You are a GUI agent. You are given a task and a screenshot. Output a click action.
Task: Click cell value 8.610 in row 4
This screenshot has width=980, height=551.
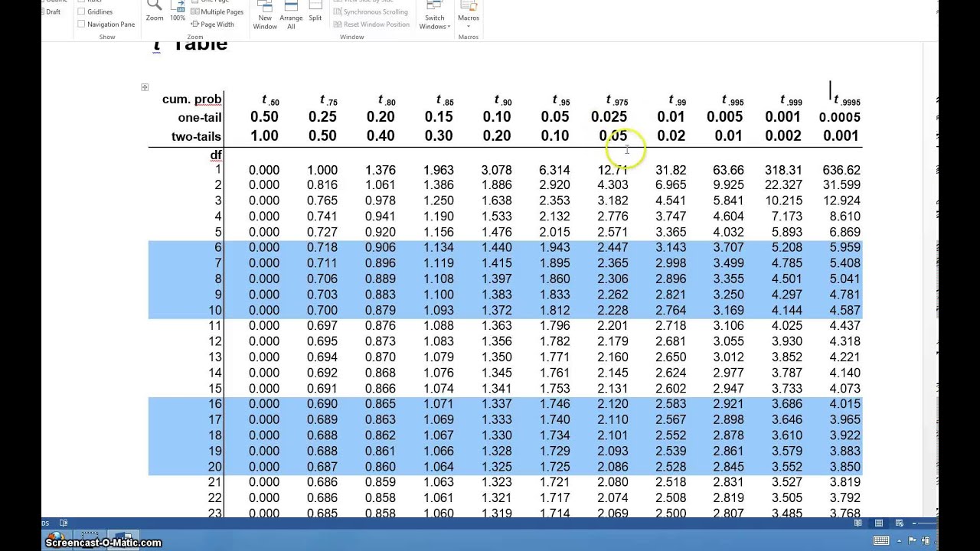844,217
